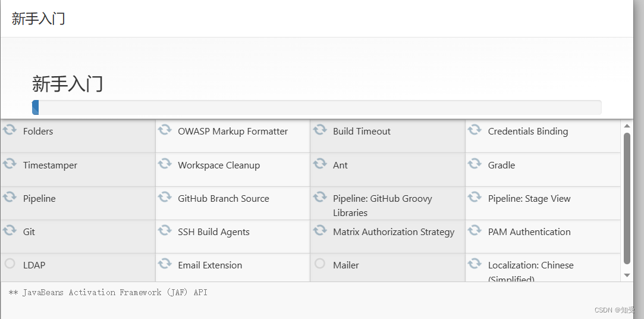The height and width of the screenshot is (319, 644).
Task: Click the install icon beside OWASP Markup Formatter
Action: 165,130
